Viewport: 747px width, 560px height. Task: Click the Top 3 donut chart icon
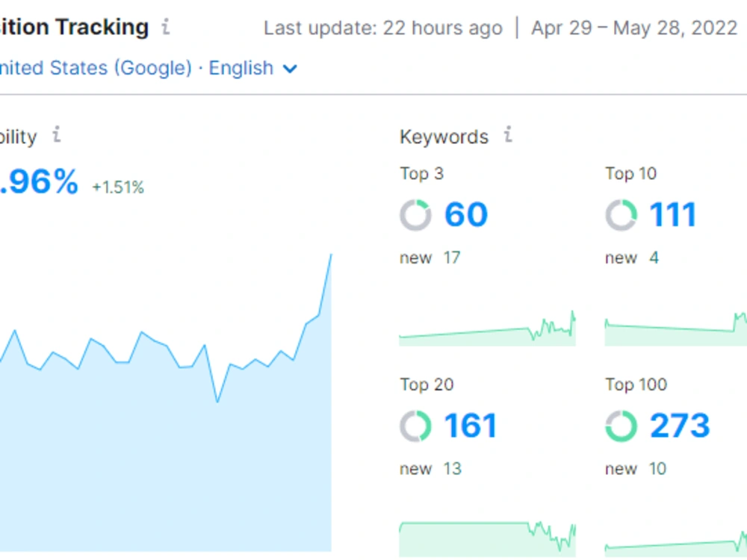coord(415,215)
